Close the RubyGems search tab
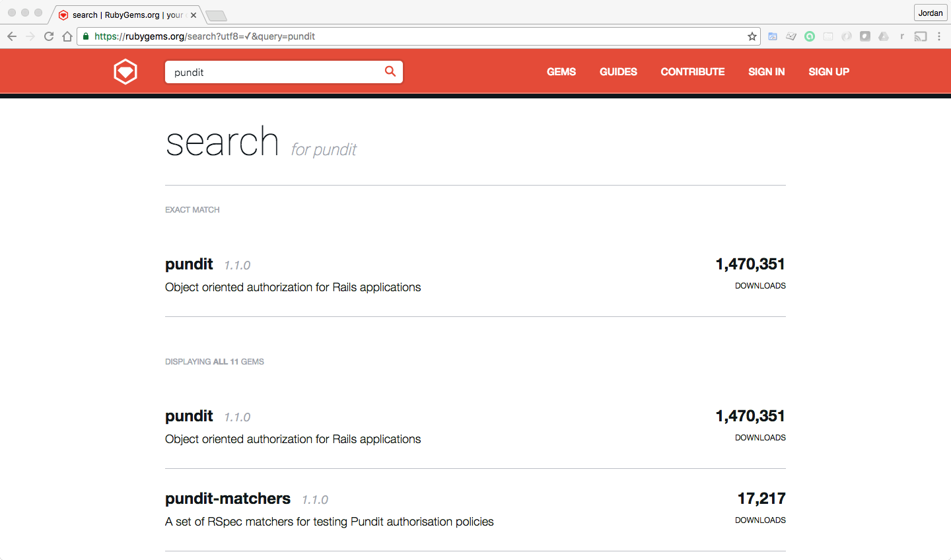 click(194, 15)
